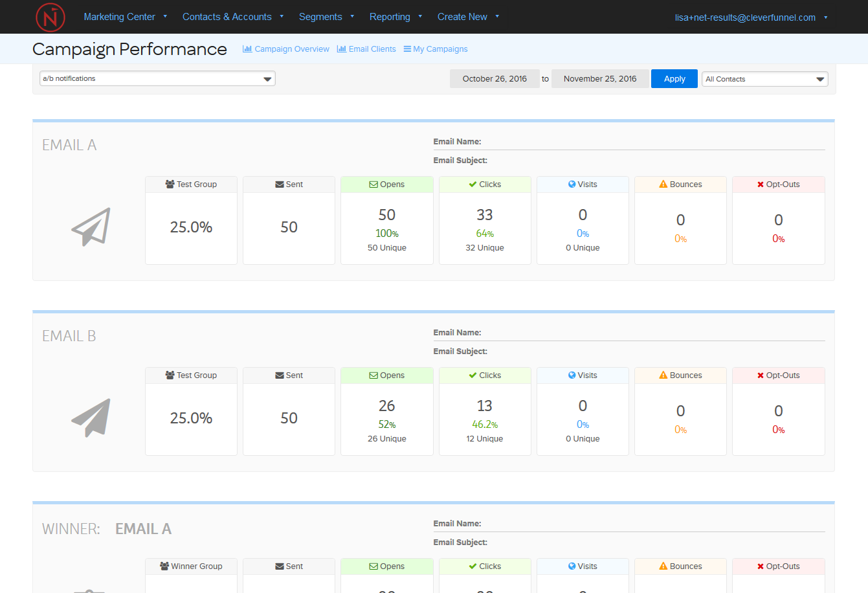Click Email A opens count 50

point(387,215)
